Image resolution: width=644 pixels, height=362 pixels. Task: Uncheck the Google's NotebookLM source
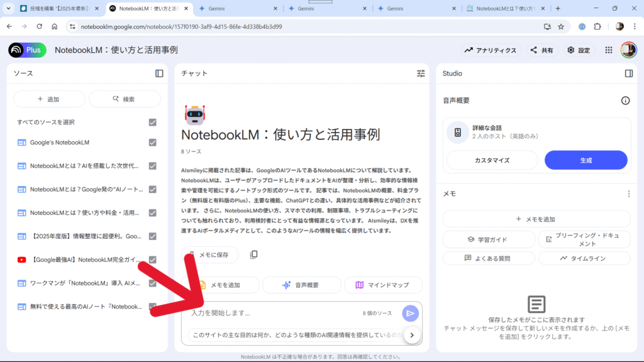152,143
